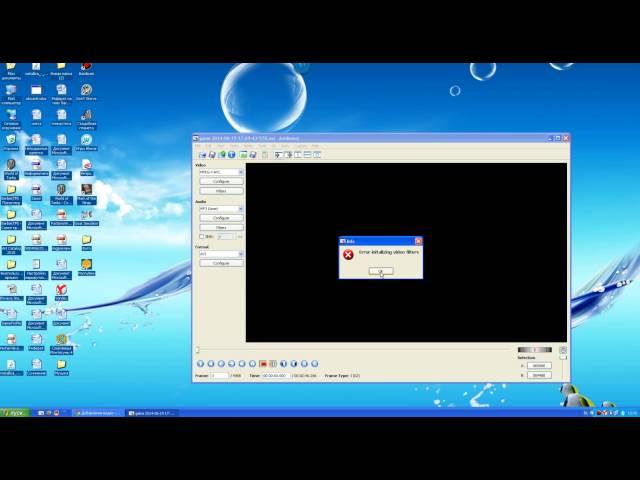
Task: Click Configure under the Audio section
Action: point(221,218)
